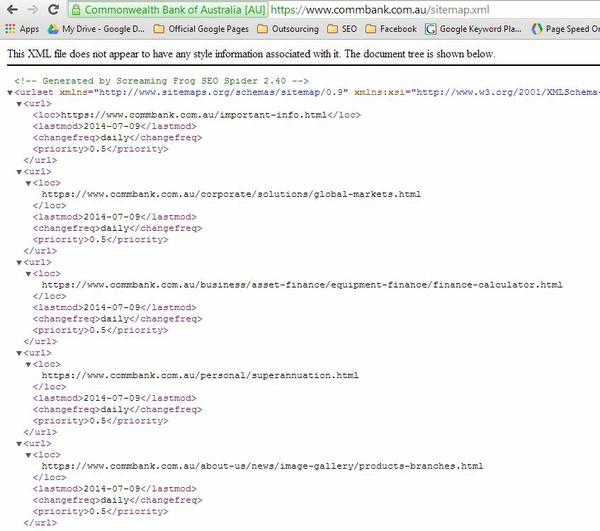
Task: Click lastmod line under important-info.html
Action: pyautogui.click(x=114, y=126)
